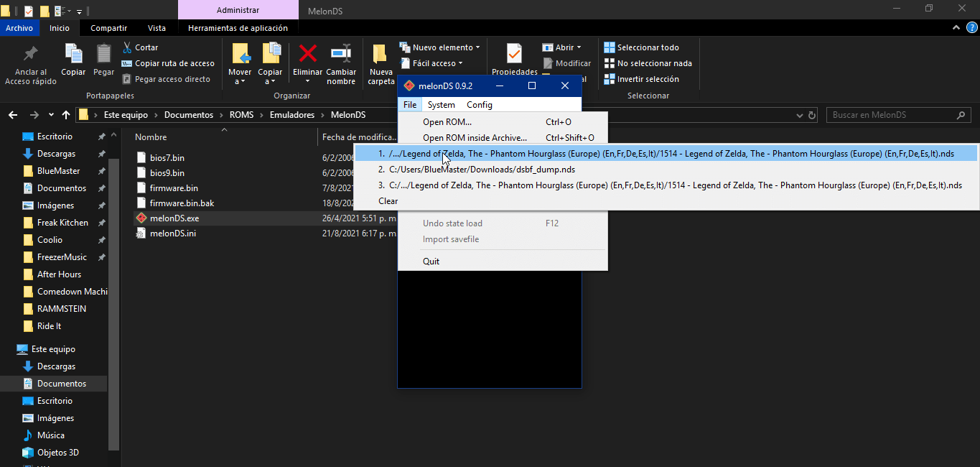The width and height of the screenshot is (980, 467).
Task: Open the address bar history chevron
Action: click(x=799, y=114)
